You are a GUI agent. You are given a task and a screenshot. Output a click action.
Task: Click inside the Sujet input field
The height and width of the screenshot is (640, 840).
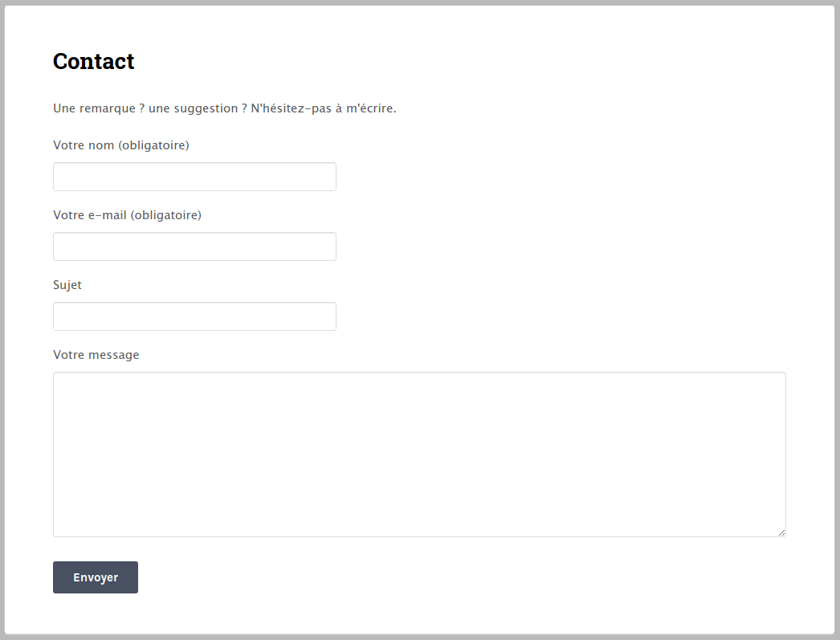(x=194, y=316)
